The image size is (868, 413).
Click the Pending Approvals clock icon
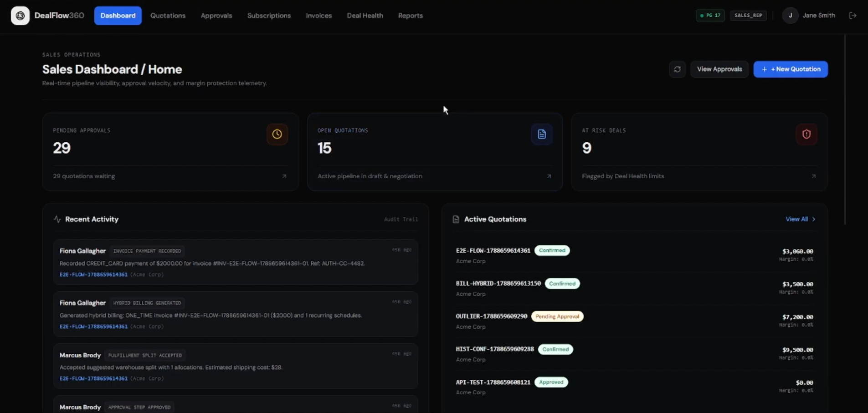click(x=277, y=134)
